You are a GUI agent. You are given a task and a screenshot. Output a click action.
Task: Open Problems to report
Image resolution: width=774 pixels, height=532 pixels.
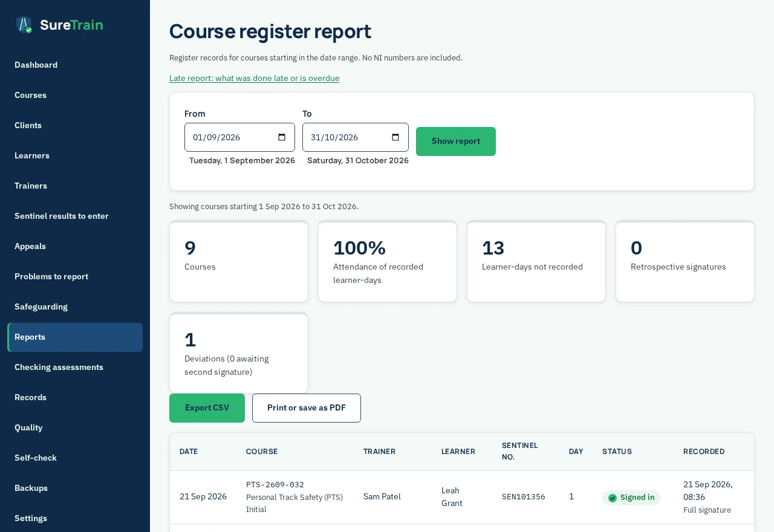pyautogui.click(x=75, y=277)
